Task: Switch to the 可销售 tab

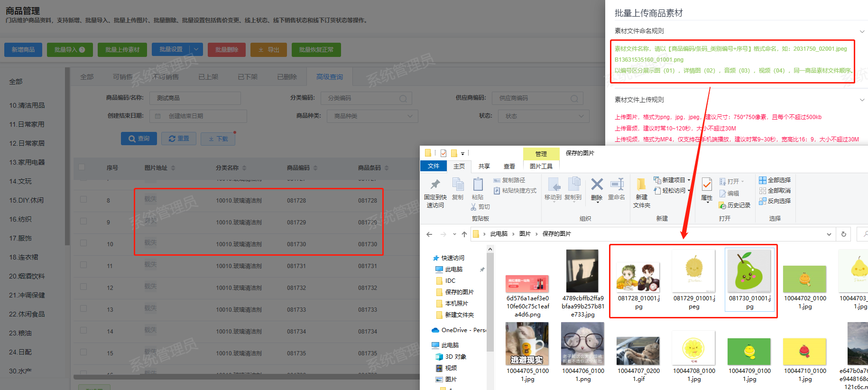Action: coord(123,77)
